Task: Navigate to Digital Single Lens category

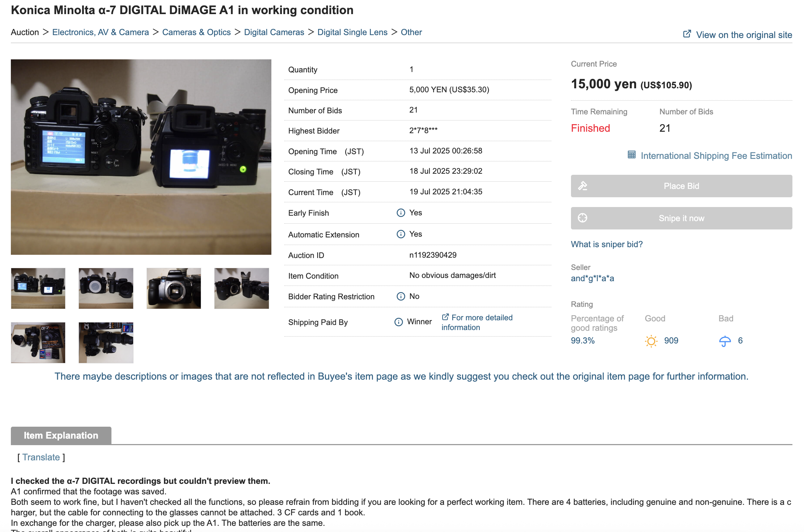Action: point(352,32)
